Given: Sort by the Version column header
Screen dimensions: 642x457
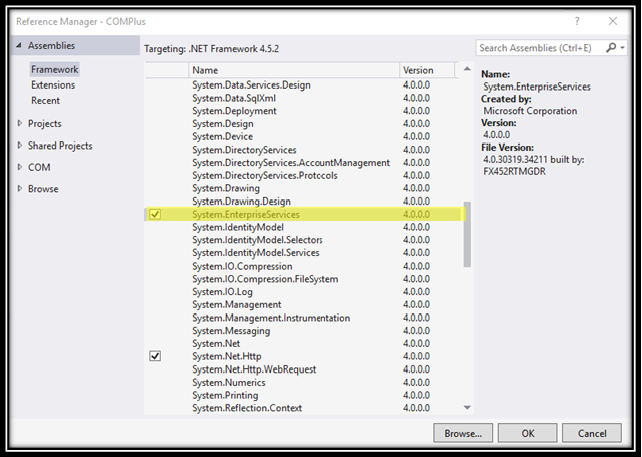Looking at the screenshot, I should [x=427, y=70].
